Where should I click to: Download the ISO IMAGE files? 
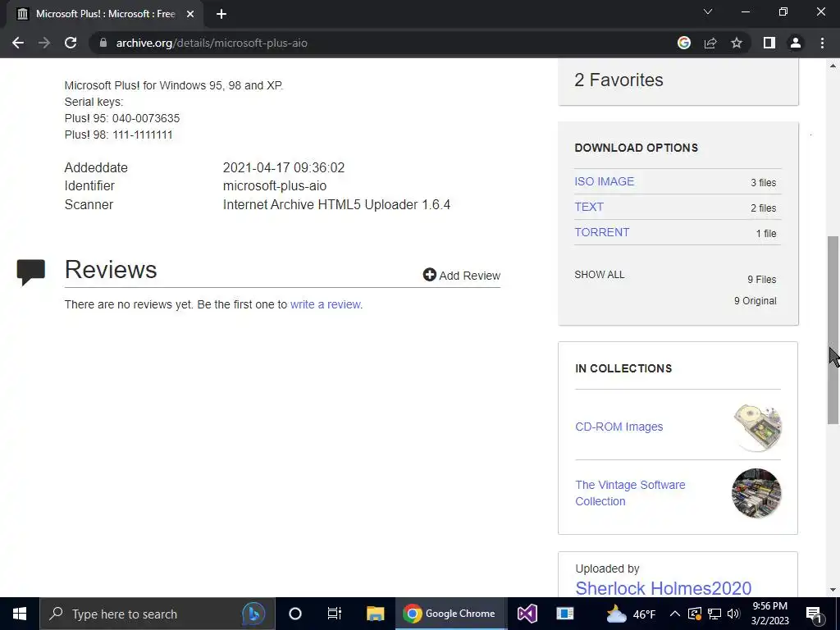(x=605, y=181)
